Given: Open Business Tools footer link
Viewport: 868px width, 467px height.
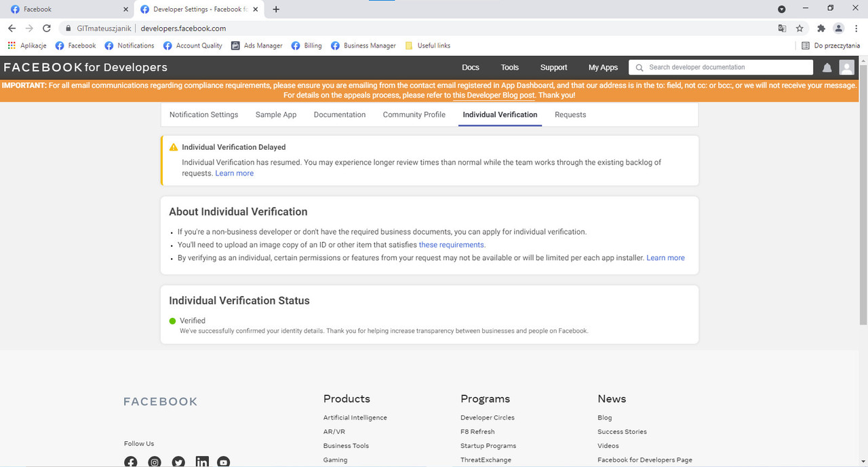Looking at the screenshot, I should click(346, 446).
